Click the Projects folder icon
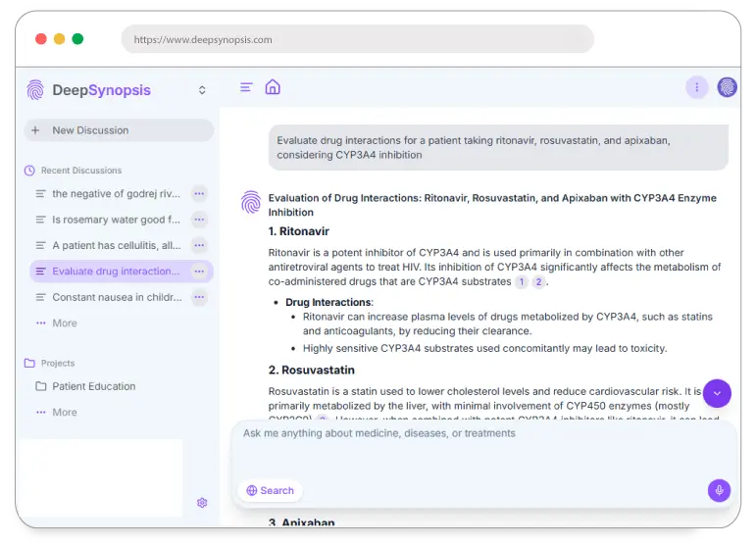 (29, 363)
